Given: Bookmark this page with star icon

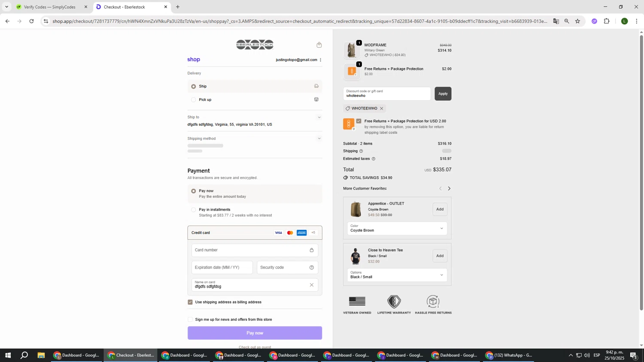Looking at the screenshot, I should pos(577,21).
